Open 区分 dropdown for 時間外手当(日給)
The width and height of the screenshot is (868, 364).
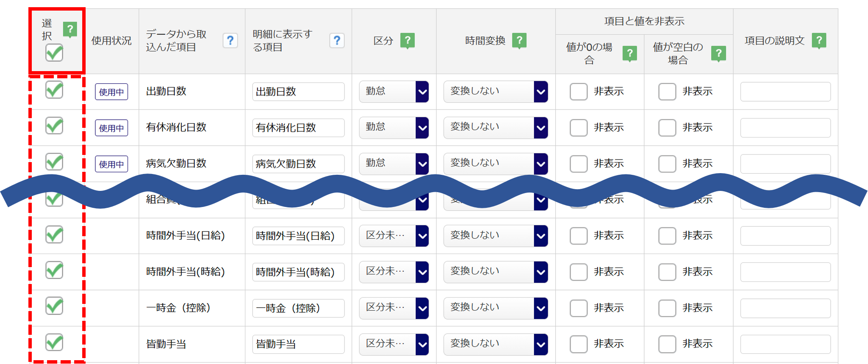click(x=394, y=236)
